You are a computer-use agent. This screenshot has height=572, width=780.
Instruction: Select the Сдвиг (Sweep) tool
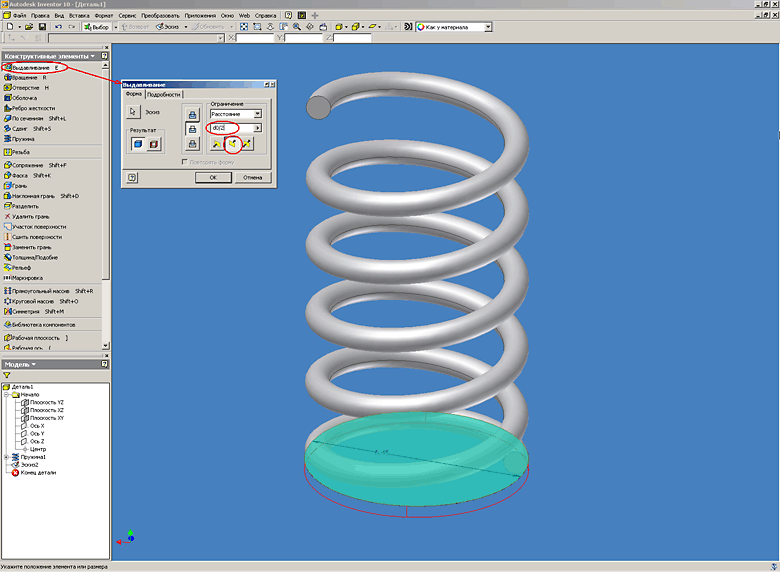click(x=27, y=128)
